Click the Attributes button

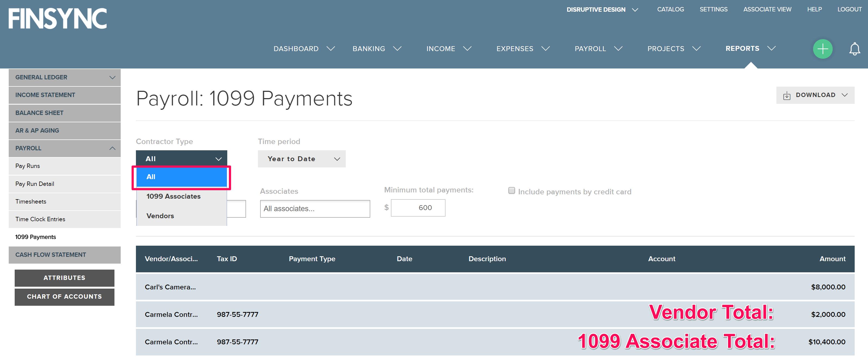[x=64, y=278]
